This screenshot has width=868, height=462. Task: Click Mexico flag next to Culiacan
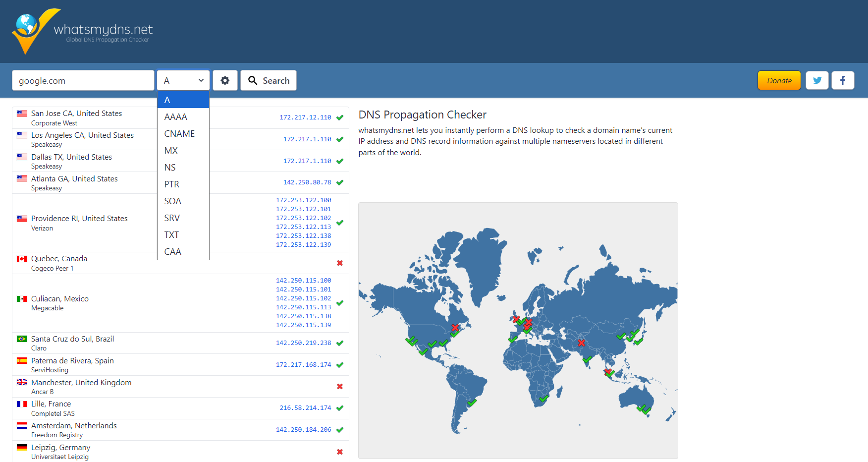pos(22,299)
